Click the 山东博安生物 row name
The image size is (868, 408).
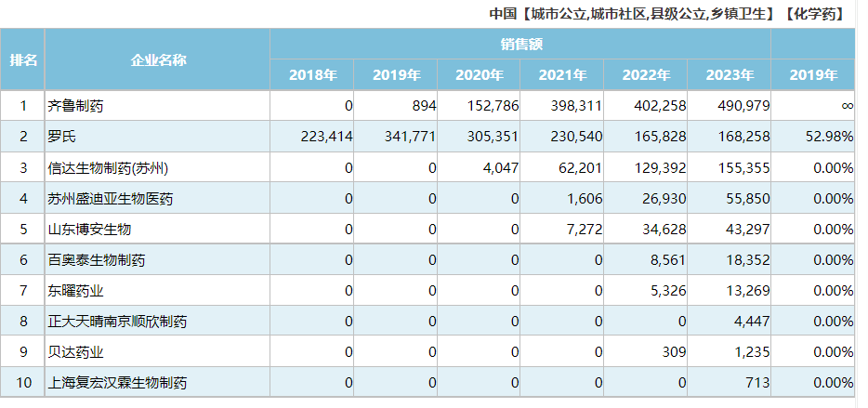click(89, 229)
